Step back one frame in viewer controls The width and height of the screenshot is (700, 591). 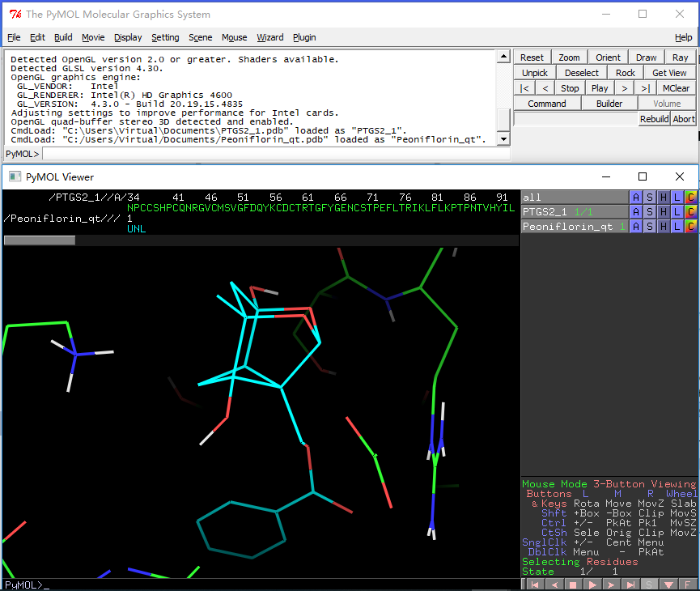point(554,585)
